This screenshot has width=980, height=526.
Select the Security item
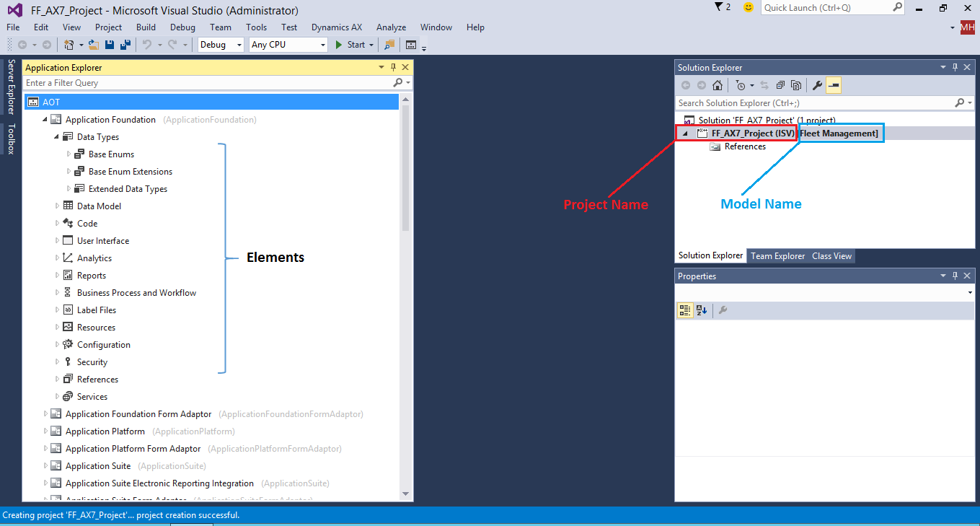tap(92, 362)
